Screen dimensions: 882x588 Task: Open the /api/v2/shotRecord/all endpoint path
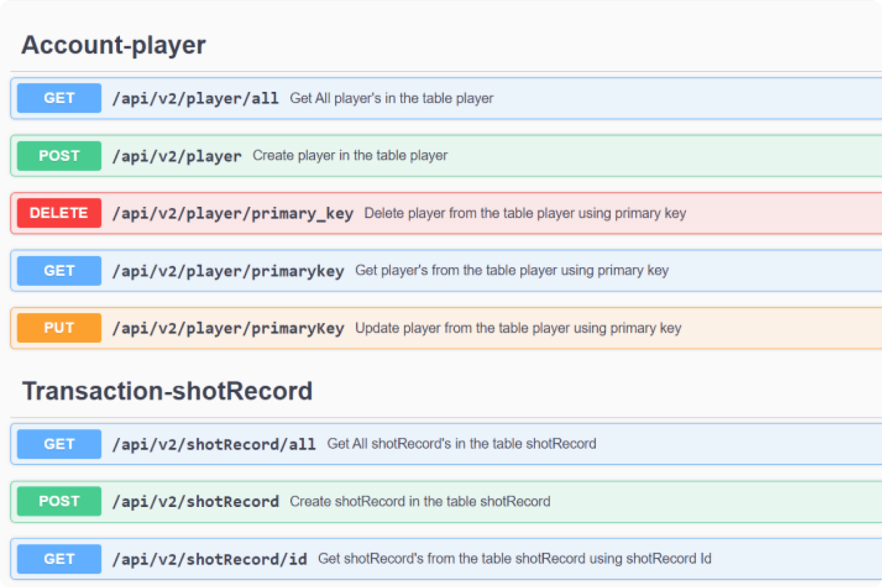point(214,444)
